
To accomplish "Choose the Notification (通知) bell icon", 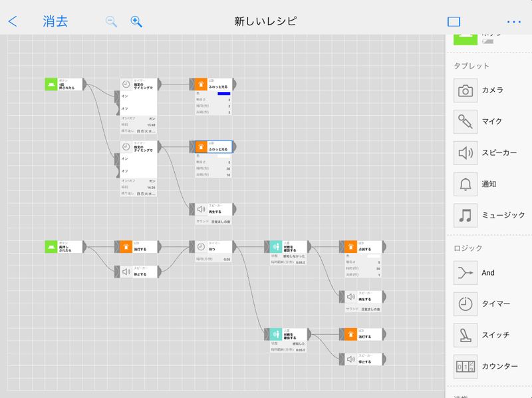I will pos(465,184).
